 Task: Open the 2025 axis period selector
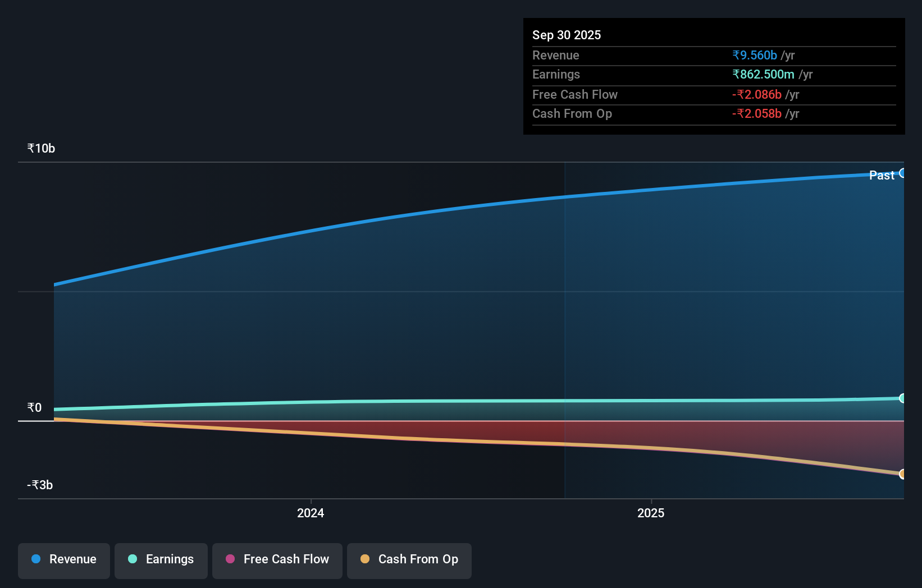[x=650, y=512]
